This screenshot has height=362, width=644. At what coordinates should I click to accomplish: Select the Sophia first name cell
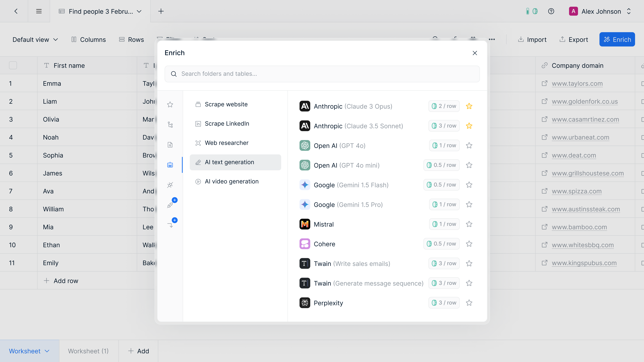pyautogui.click(x=87, y=155)
